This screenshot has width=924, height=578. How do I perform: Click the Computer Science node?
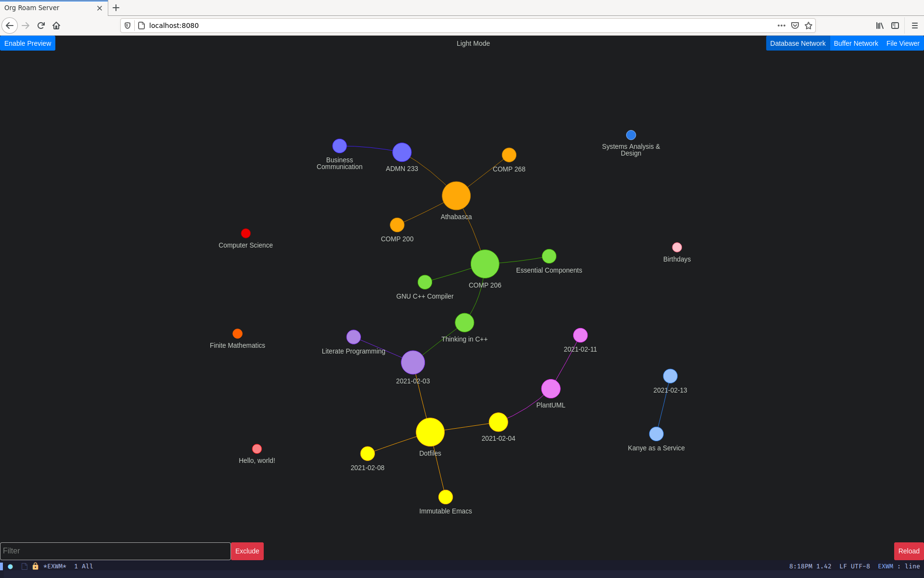tap(245, 233)
